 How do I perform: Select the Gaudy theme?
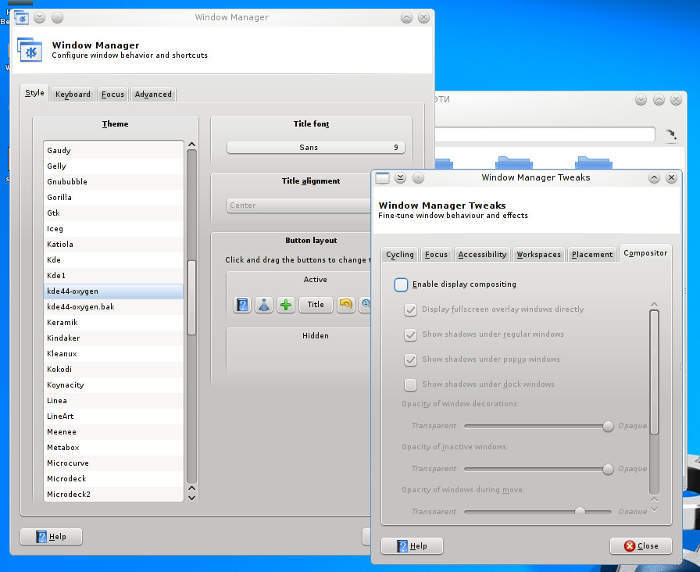click(113, 150)
